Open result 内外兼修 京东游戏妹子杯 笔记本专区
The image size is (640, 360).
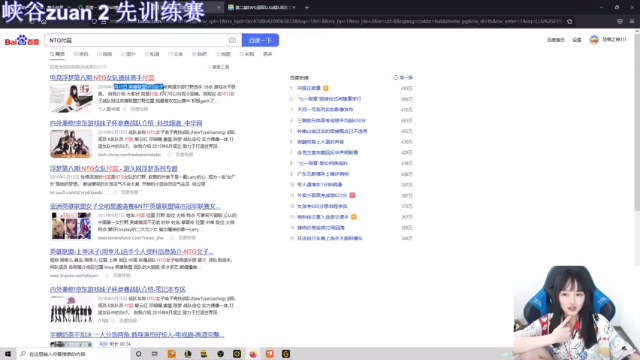click(x=118, y=289)
